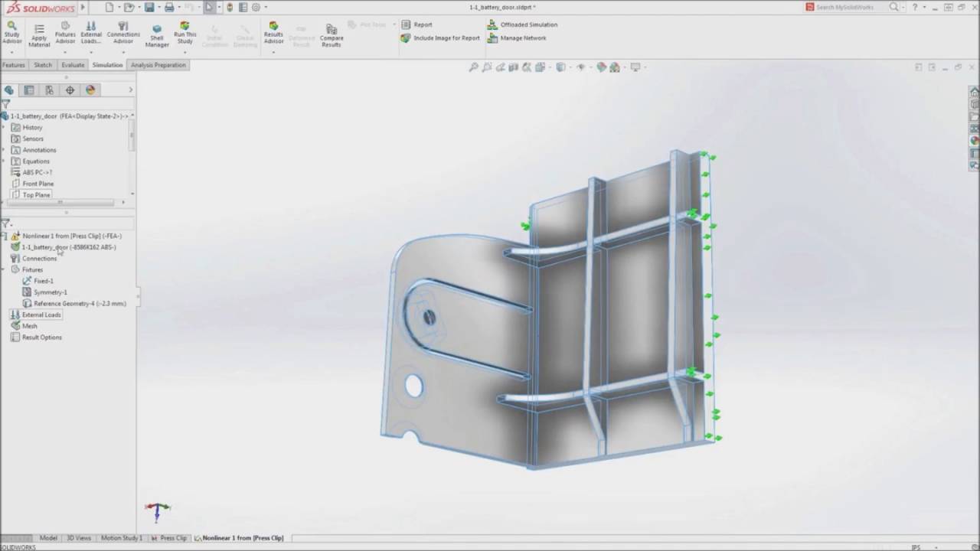Viewport: 980px width, 551px height.
Task: Click the Report button
Action: 416,24
